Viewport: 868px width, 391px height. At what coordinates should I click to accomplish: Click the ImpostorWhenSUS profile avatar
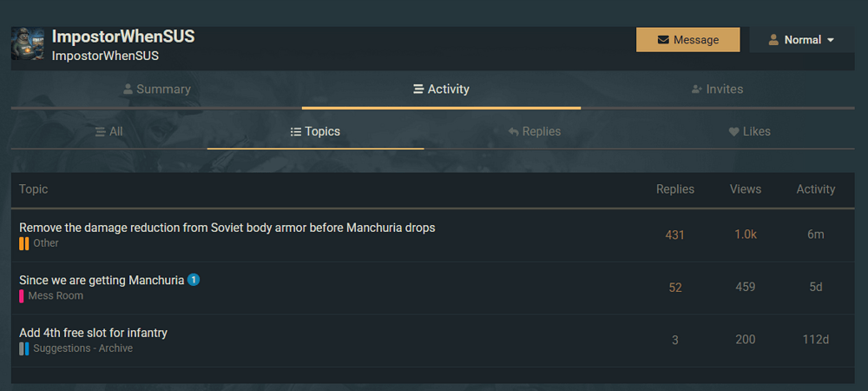click(28, 43)
